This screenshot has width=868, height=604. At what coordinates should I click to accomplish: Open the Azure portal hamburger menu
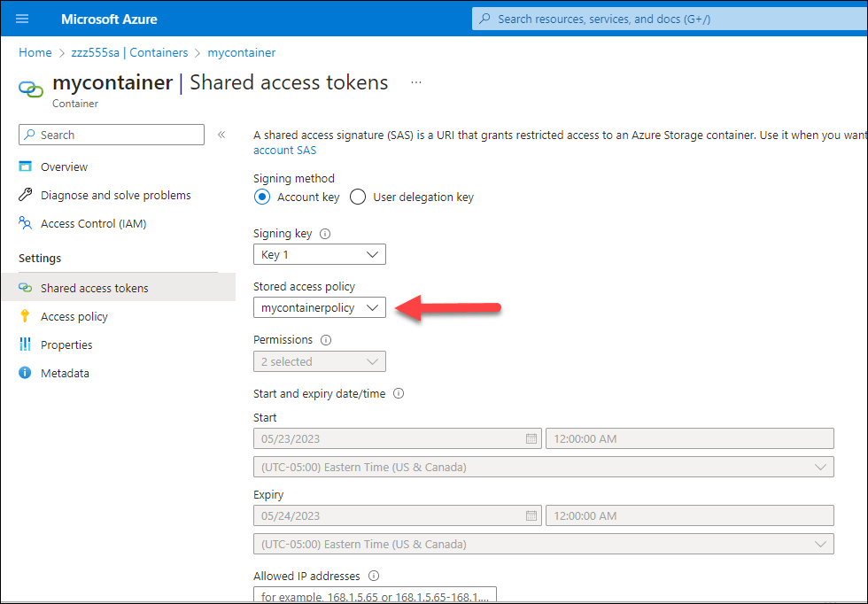coord(21,18)
